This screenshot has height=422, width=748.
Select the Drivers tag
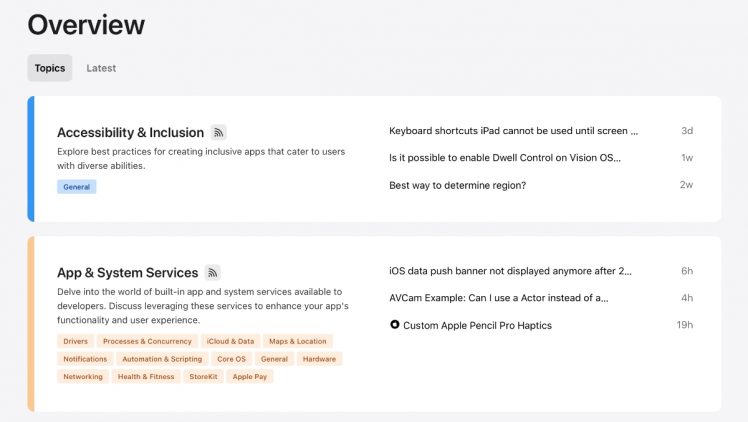click(76, 341)
